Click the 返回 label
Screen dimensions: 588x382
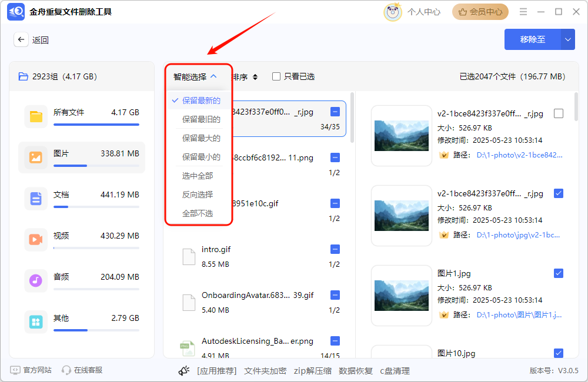(x=41, y=40)
